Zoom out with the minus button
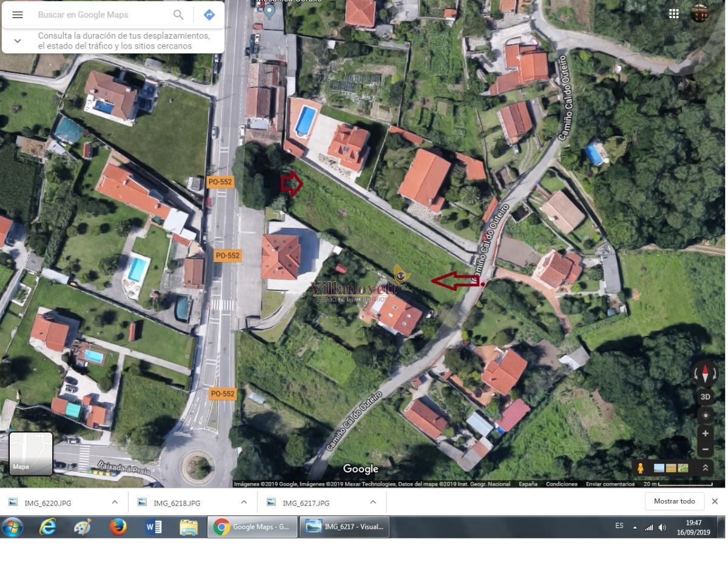This screenshot has width=728, height=582. [x=705, y=450]
